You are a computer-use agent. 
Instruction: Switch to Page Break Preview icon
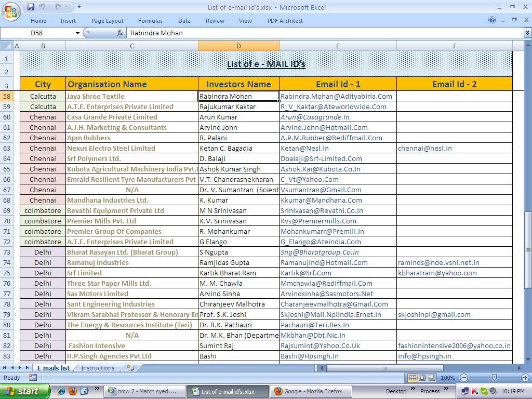(x=432, y=378)
